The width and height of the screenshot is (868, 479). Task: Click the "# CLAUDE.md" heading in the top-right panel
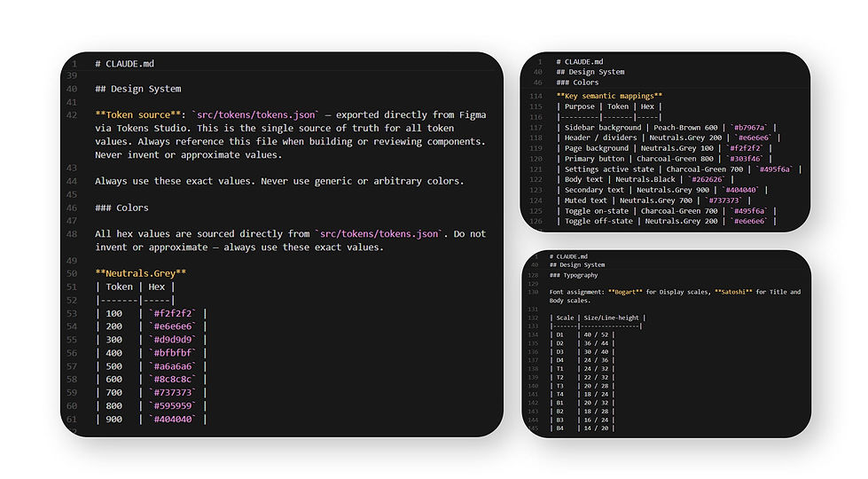click(580, 62)
